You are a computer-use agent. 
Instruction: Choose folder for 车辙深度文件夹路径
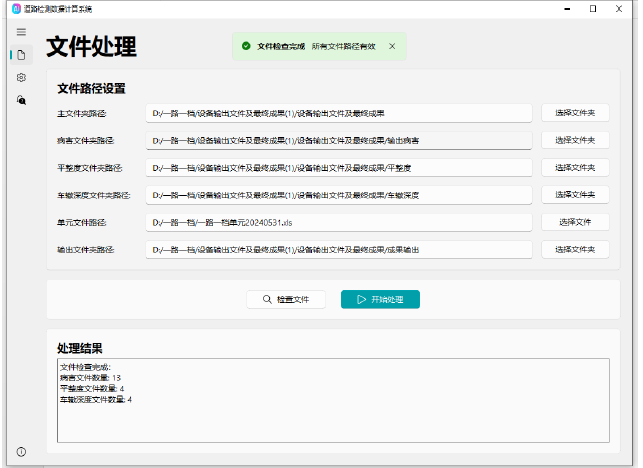coord(575,194)
